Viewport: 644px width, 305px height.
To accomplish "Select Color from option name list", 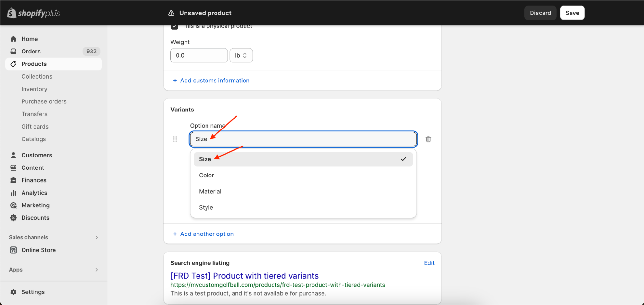I will (x=207, y=176).
